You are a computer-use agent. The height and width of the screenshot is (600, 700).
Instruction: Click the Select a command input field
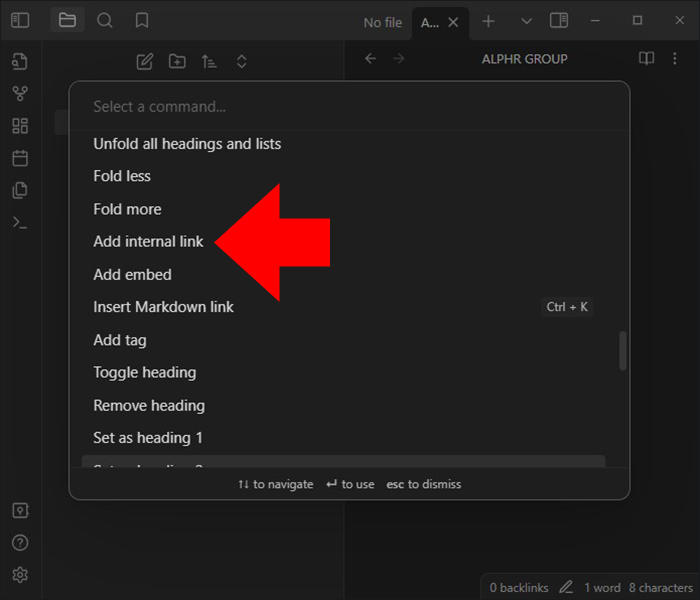click(349, 107)
